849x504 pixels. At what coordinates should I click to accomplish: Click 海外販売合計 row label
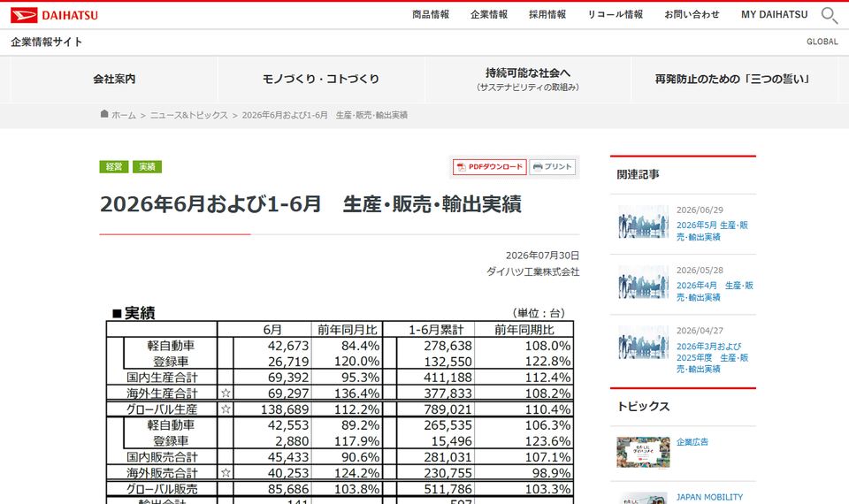point(162,472)
